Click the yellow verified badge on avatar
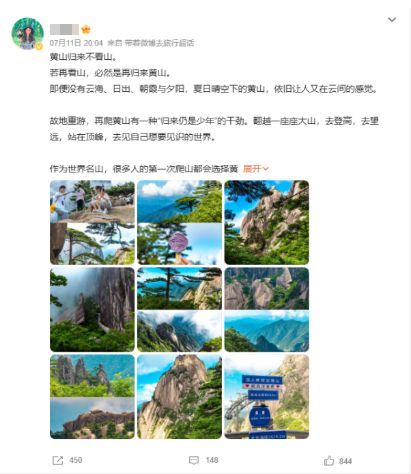Image resolution: width=411 pixels, height=474 pixels. pyautogui.click(x=39, y=46)
